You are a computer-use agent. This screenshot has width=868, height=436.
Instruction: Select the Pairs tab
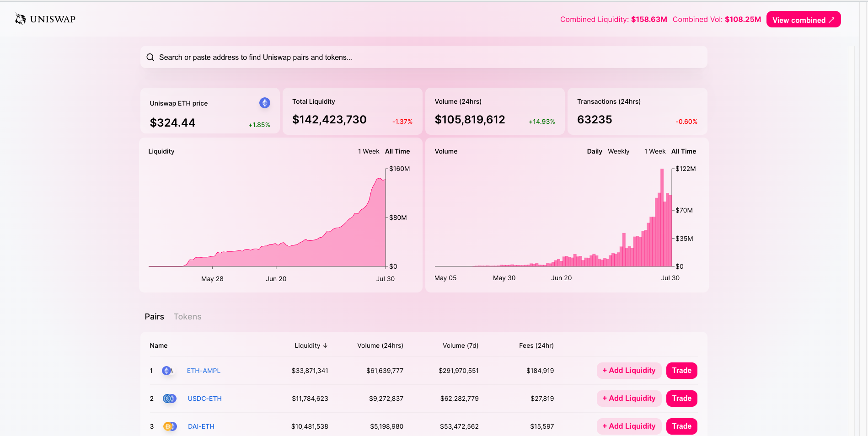pos(154,316)
